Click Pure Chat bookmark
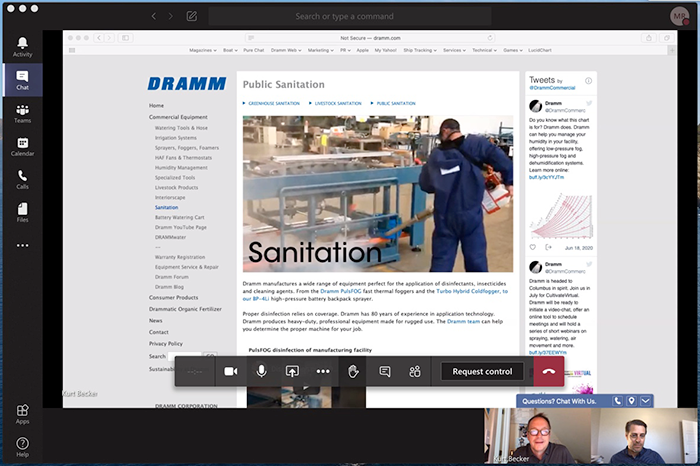The width and height of the screenshot is (700, 466). tap(254, 50)
